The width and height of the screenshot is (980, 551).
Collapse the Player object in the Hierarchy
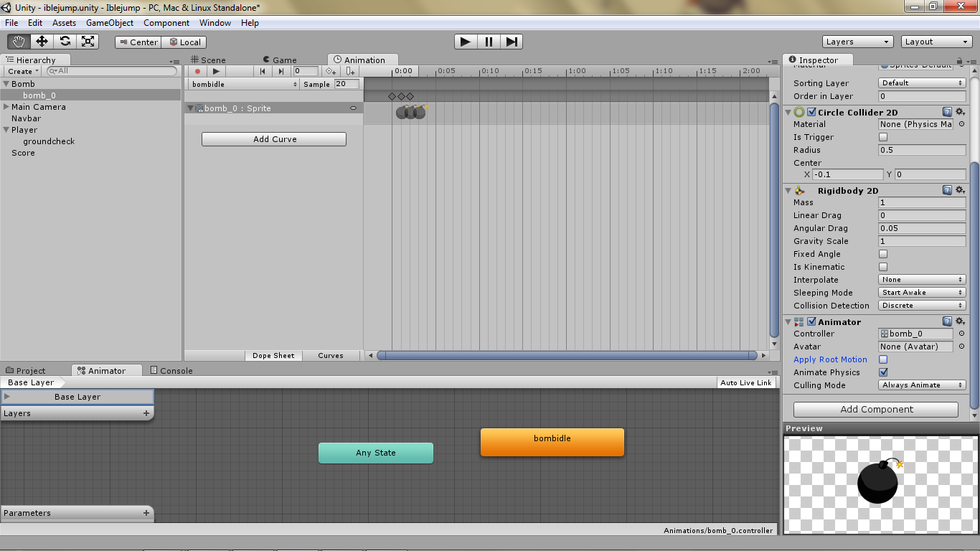tap(5, 130)
